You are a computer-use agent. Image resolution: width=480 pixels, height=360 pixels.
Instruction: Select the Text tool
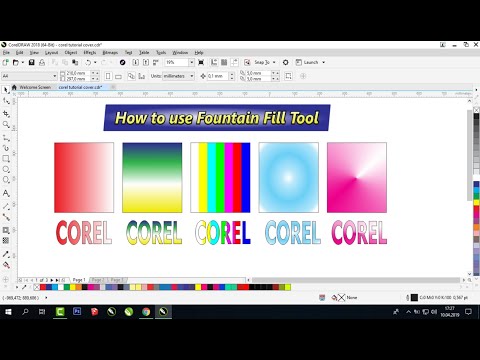click(x=6, y=193)
